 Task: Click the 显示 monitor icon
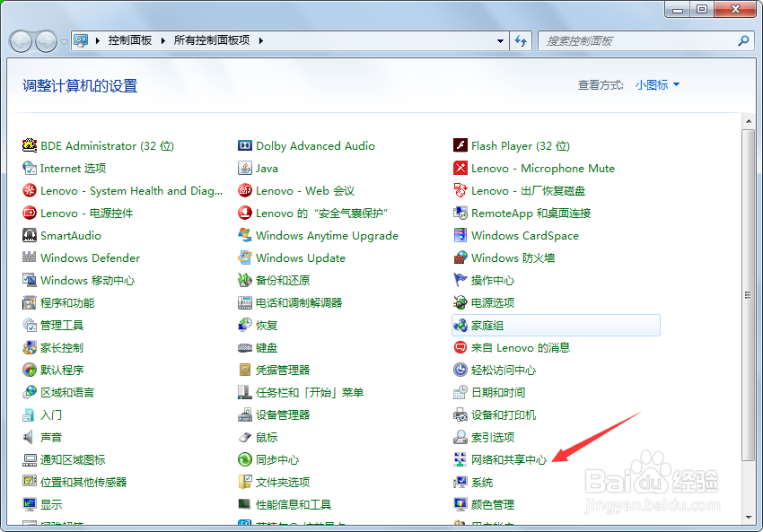pos(30,504)
